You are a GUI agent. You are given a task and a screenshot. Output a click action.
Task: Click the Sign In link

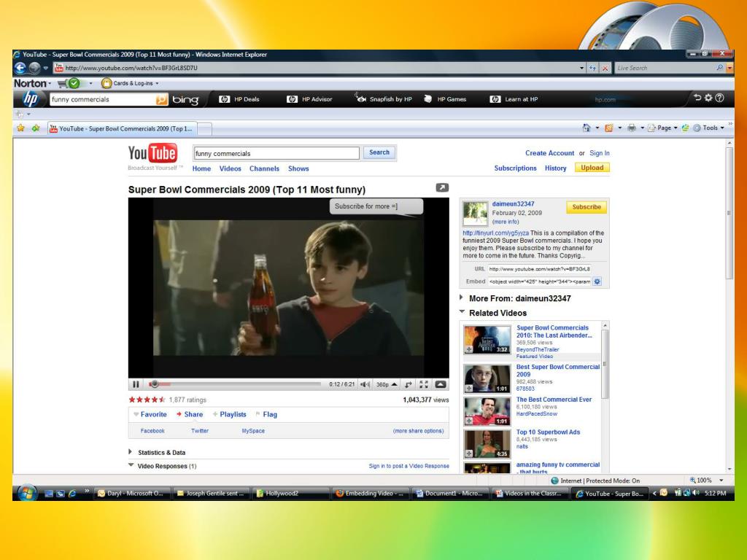pyautogui.click(x=600, y=153)
